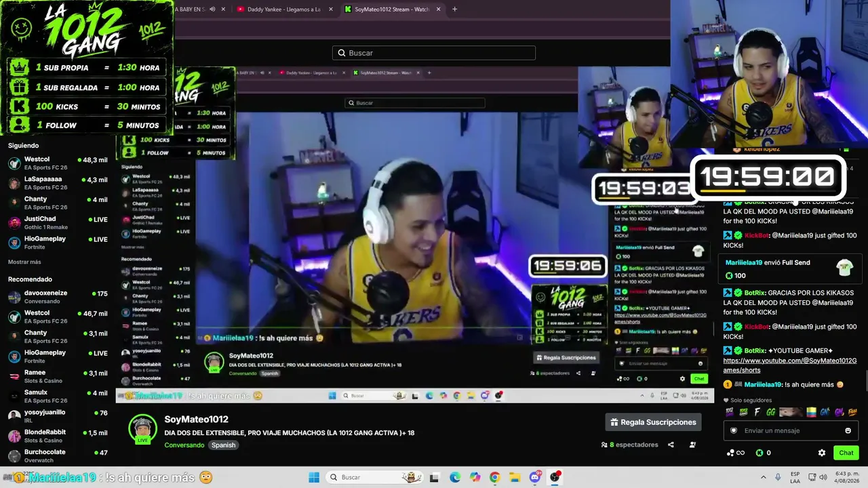
Task: Open davooxeneize recommended channel
Action: [58, 296]
